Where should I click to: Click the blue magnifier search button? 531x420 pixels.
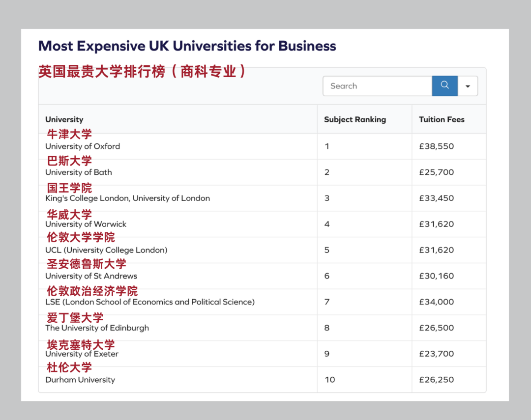point(444,86)
